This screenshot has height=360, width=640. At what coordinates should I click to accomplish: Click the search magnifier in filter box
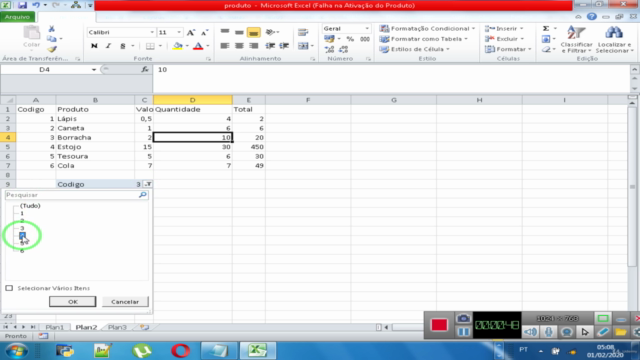pos(142,195)
